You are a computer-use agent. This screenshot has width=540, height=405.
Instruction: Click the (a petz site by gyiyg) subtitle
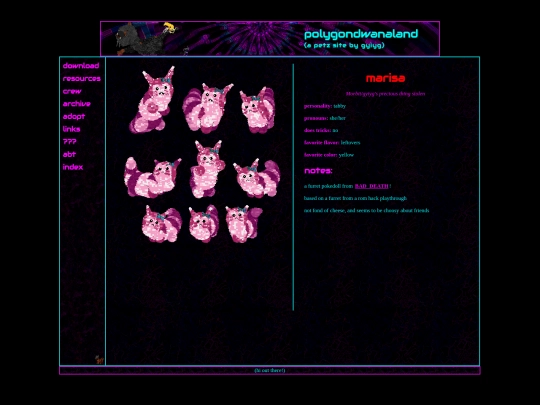click(x=344, y=45)
